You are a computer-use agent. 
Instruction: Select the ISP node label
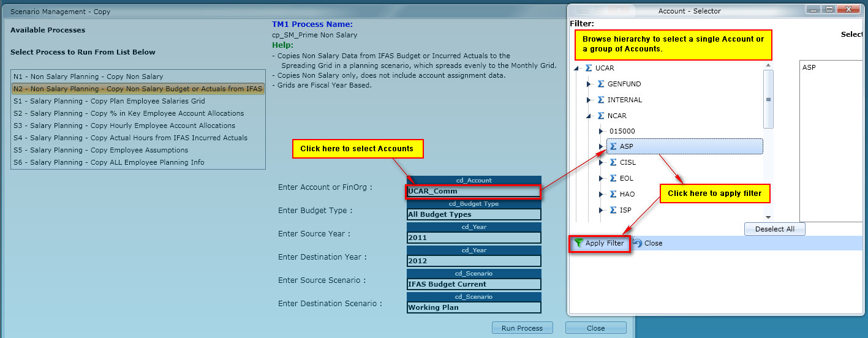(625, 210)
